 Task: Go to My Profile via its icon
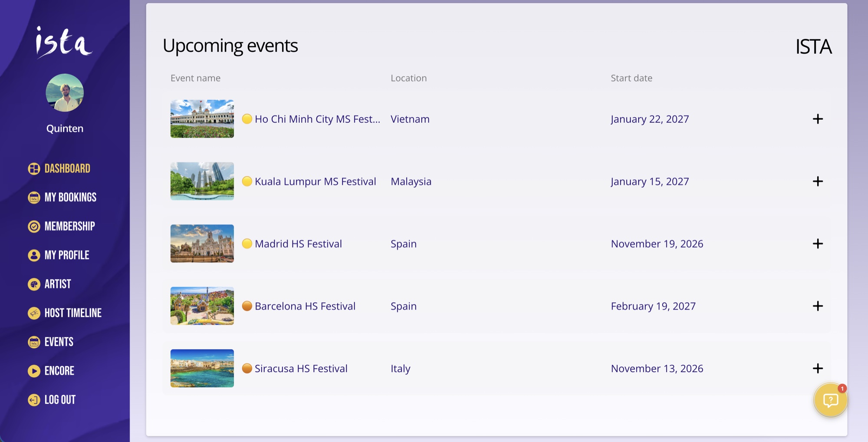34,255
